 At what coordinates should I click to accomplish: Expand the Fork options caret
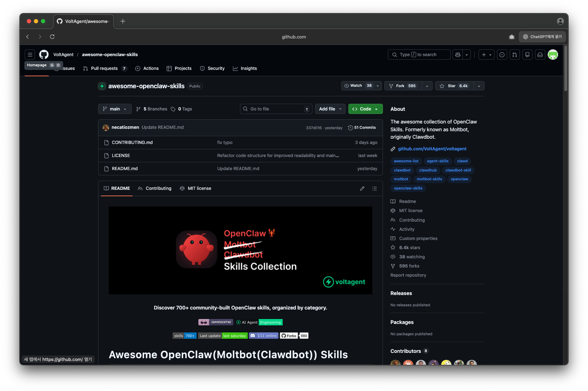tap(427, 86)
